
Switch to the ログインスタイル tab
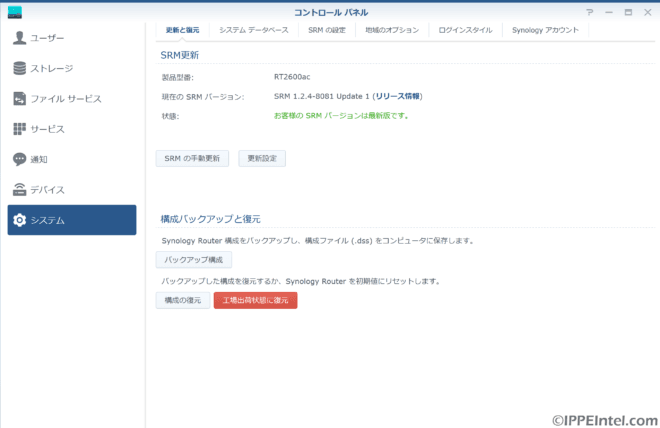click(x=465, y=30)
